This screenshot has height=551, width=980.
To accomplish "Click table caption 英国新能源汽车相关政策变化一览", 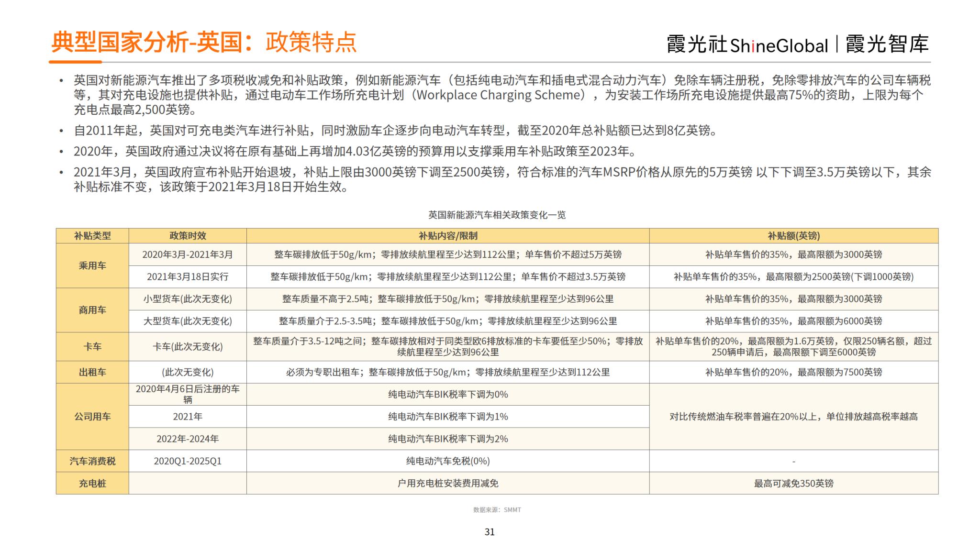I will [497, 215].
